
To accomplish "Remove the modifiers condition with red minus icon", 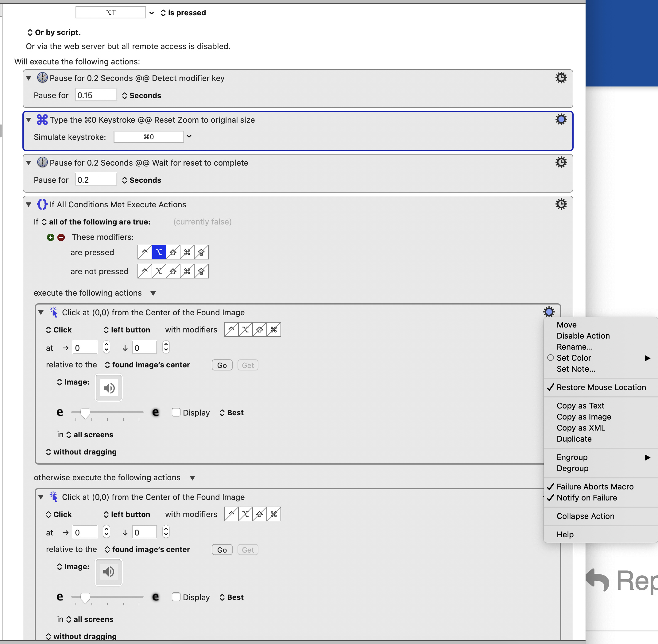I will click(61, 237).
